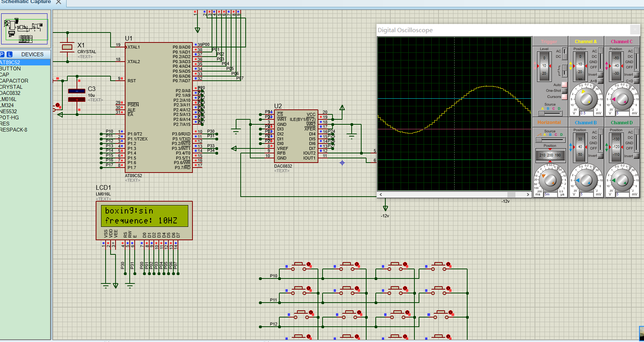This screenshot has height=342, width=644.
Task: Click the schematic overview thumbnail
Action: click(x=25, y=29)
